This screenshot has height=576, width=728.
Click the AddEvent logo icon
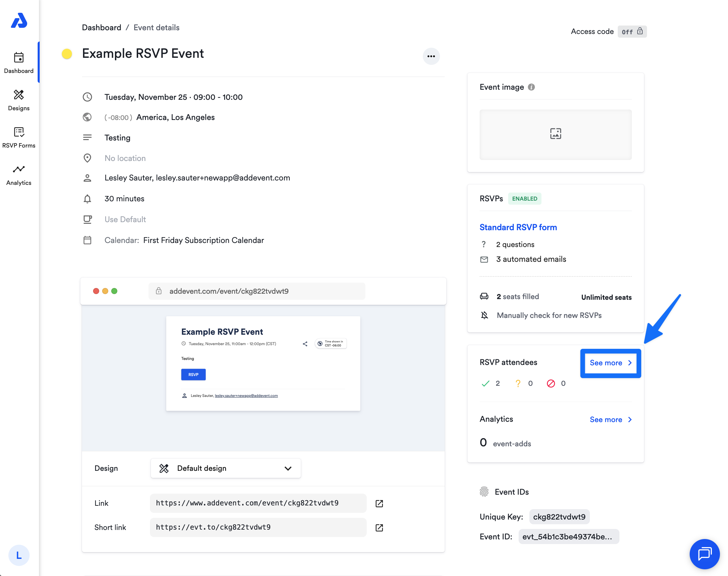(19, 21)
